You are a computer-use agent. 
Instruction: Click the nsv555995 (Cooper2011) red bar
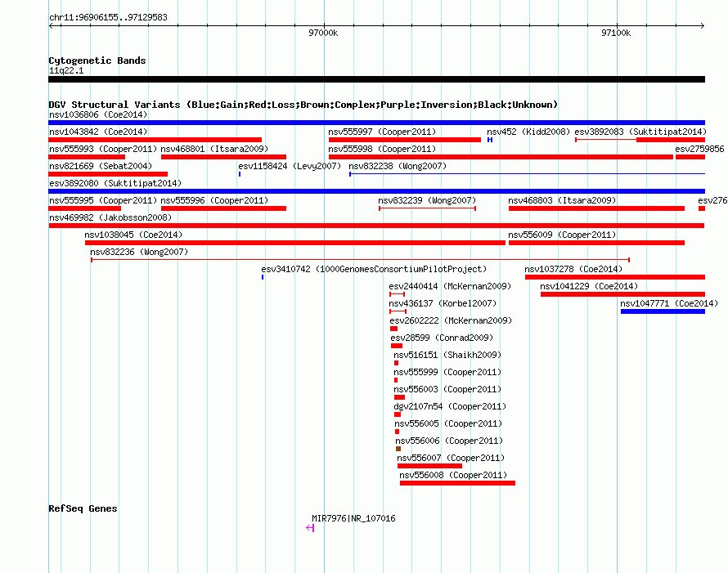[84, 208]
